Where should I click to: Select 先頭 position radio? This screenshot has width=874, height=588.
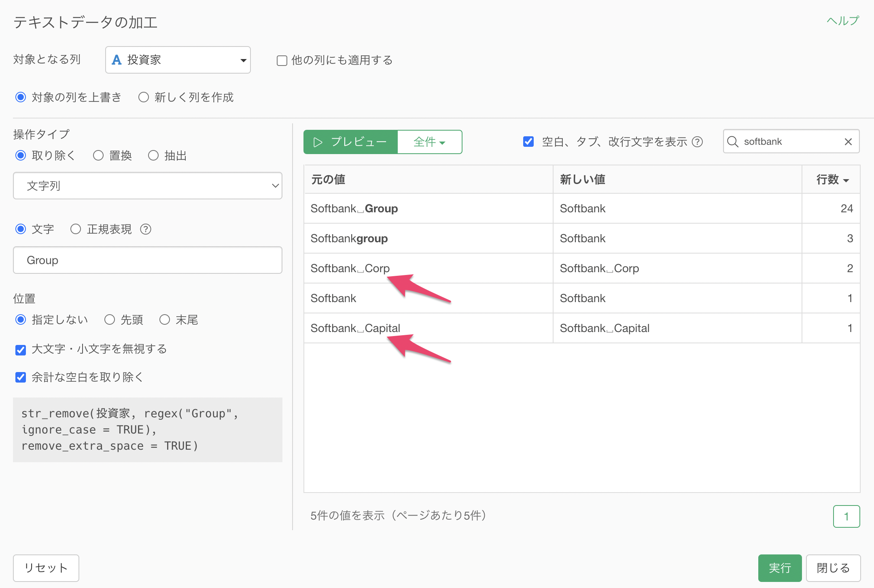pyautogui.click(x=110, y=320)
